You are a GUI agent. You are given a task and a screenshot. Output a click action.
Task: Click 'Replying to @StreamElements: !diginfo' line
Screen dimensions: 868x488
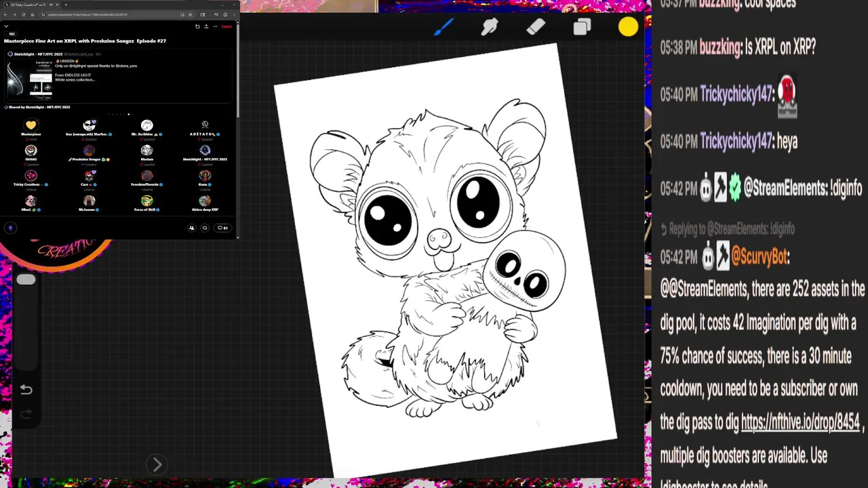(727, 229)
